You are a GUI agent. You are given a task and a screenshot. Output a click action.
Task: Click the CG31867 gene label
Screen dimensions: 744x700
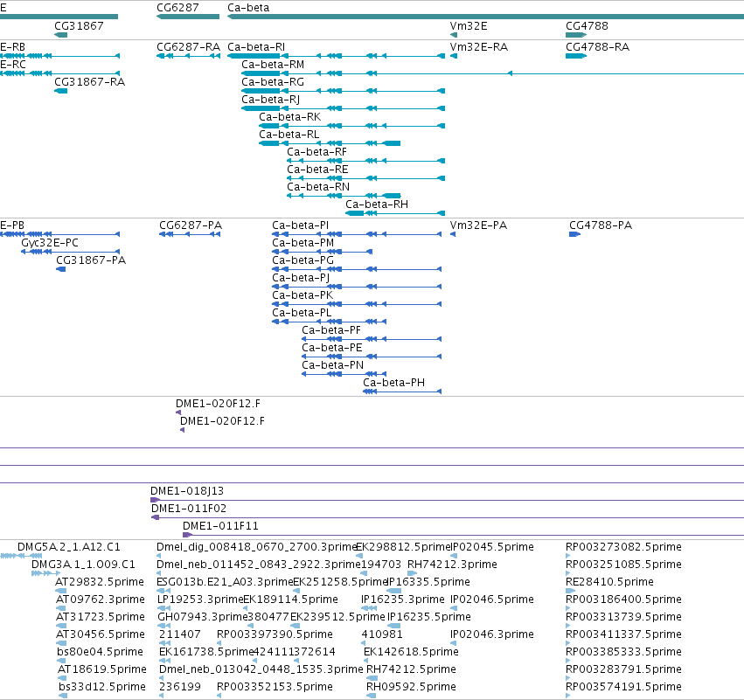pos(79,25)
